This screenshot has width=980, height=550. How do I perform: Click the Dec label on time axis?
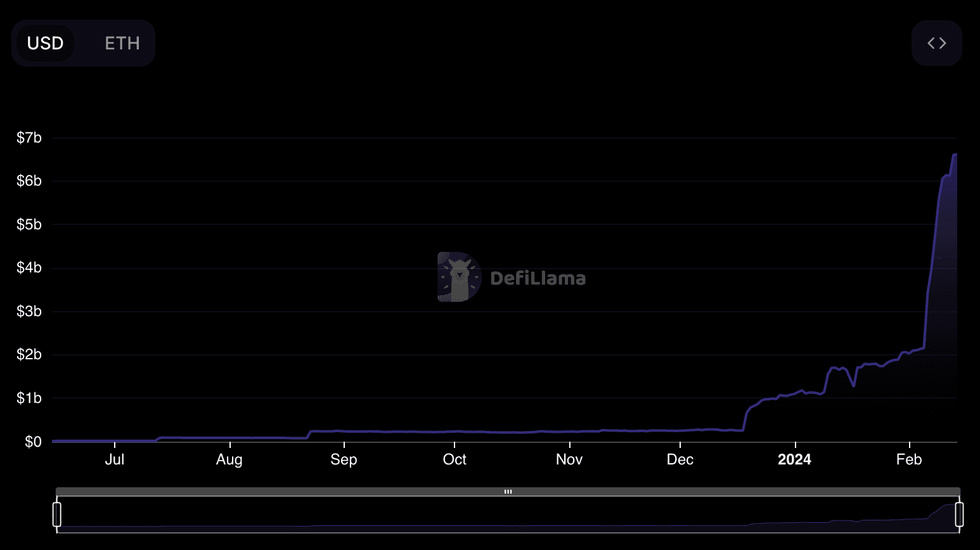[x=680, y=459]
